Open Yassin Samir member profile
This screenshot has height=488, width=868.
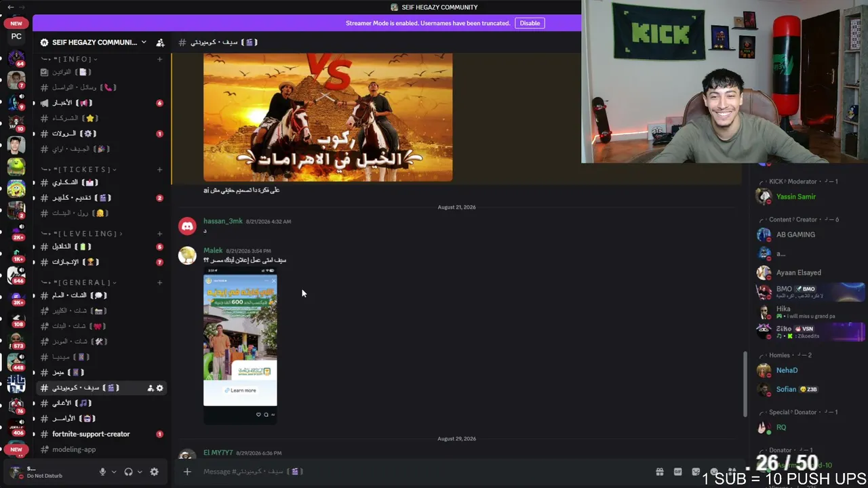[x=796, y=197]
